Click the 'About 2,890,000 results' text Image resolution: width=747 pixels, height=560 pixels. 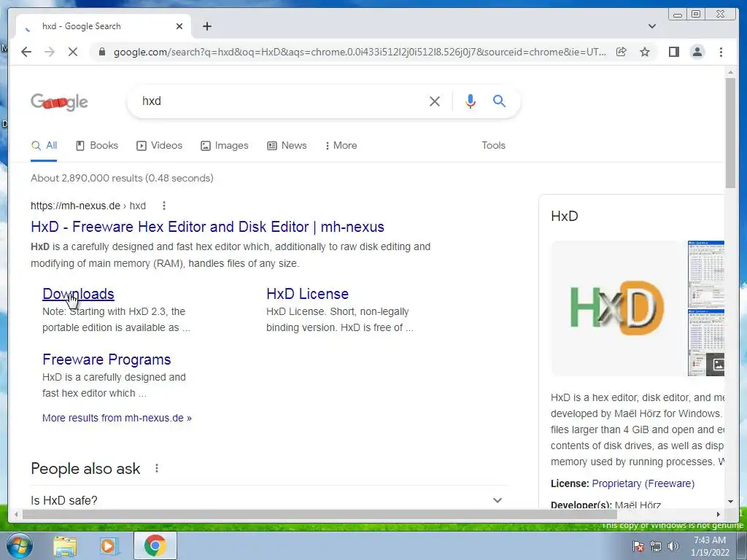pos(122,178)
